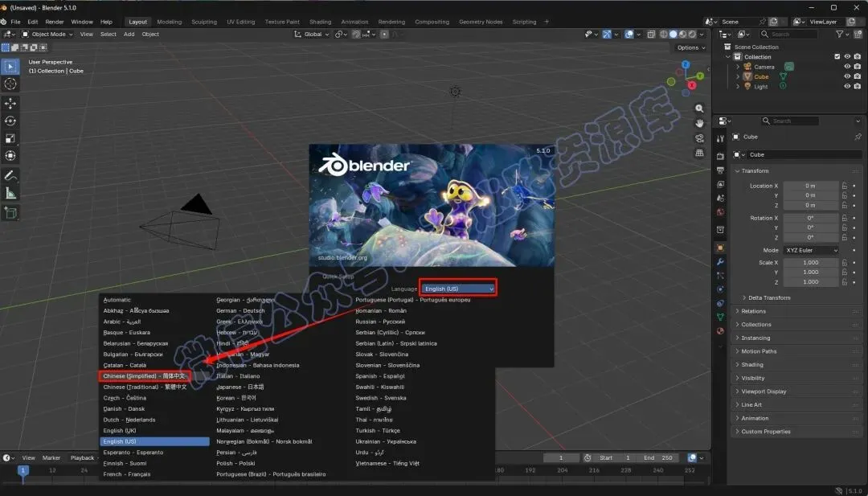868x496 pixels.
Task: Switch to the Modeling workspace tab
Action: pyautogui.click(x=169, y=22)
